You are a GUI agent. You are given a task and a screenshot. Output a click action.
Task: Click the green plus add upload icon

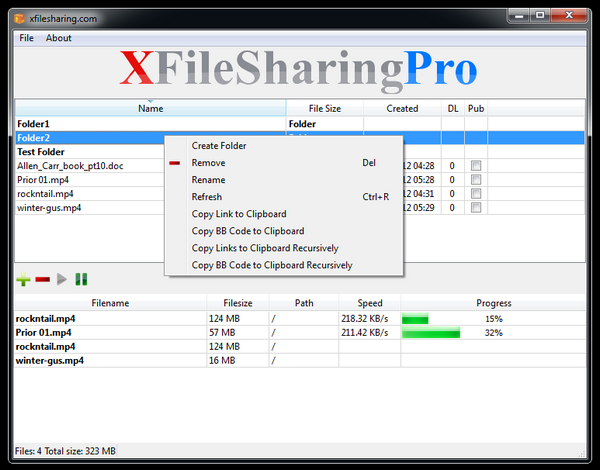pos(23,279)
